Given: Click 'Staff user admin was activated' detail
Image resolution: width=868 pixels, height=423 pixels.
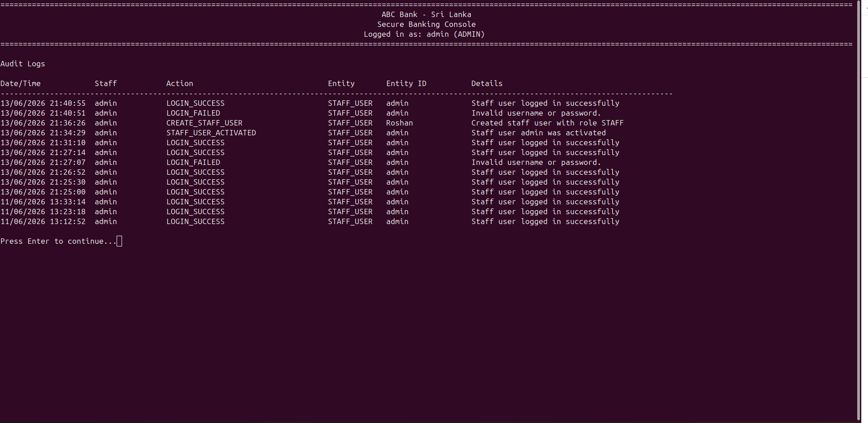Looking at the screenshot, I should tap(539, 133).
